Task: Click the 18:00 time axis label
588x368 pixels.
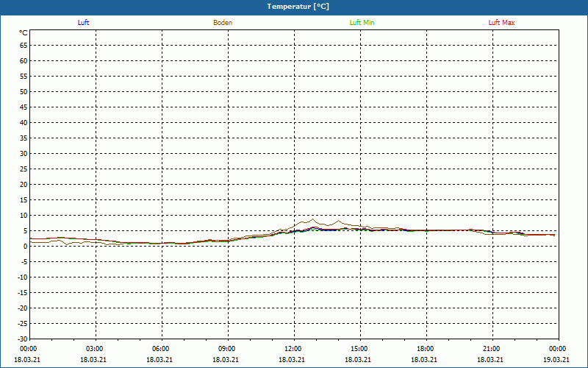Action: pos(427,349)
